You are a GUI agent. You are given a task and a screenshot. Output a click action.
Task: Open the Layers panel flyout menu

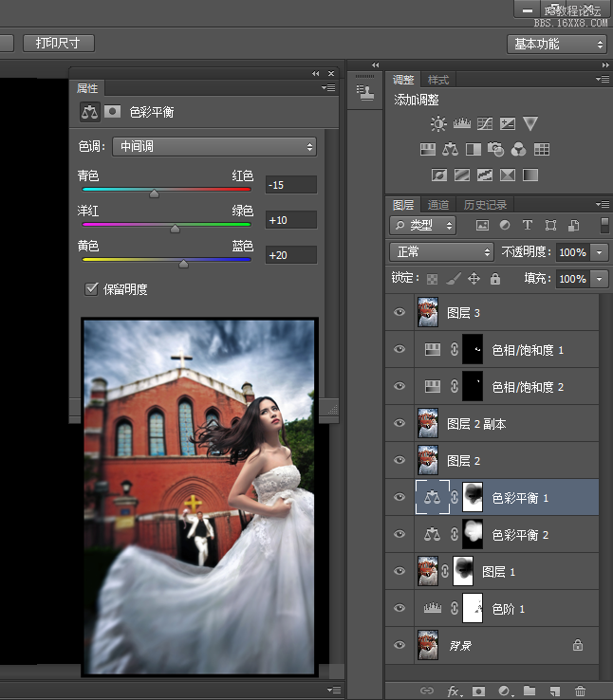pyautogui.click(x=603, y=205)
